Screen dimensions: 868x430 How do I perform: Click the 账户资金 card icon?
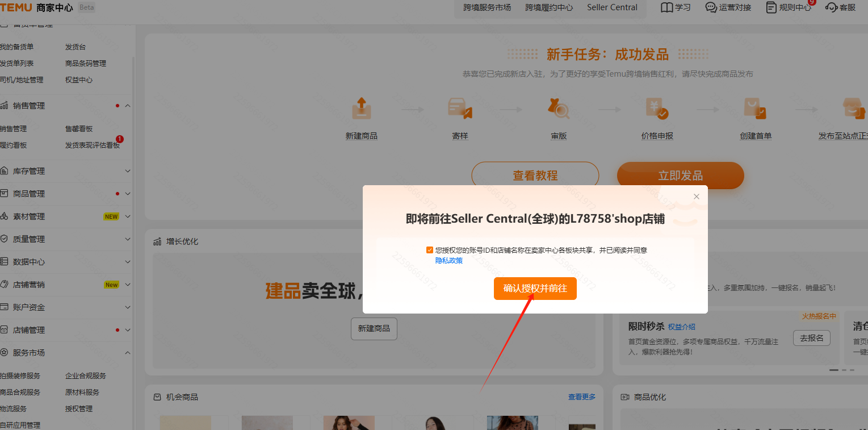pos(4,307)
